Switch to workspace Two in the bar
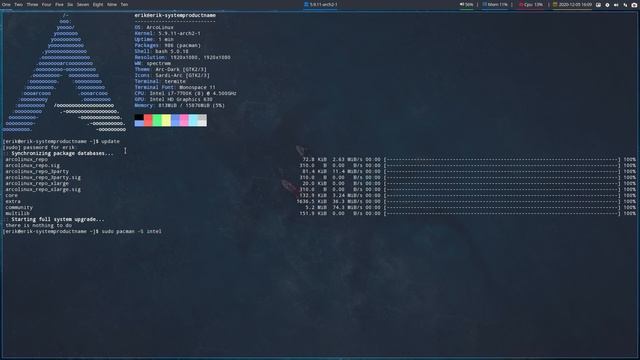 [x=18, y=4]
